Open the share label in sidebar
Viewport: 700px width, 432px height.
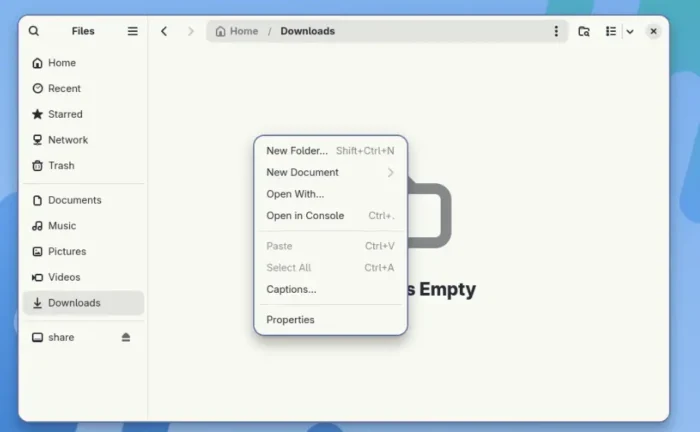click(61, 337)
